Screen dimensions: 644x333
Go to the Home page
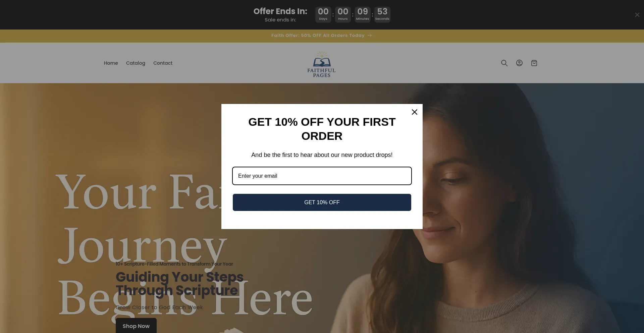pyautogui.click(x=111, y=63)
